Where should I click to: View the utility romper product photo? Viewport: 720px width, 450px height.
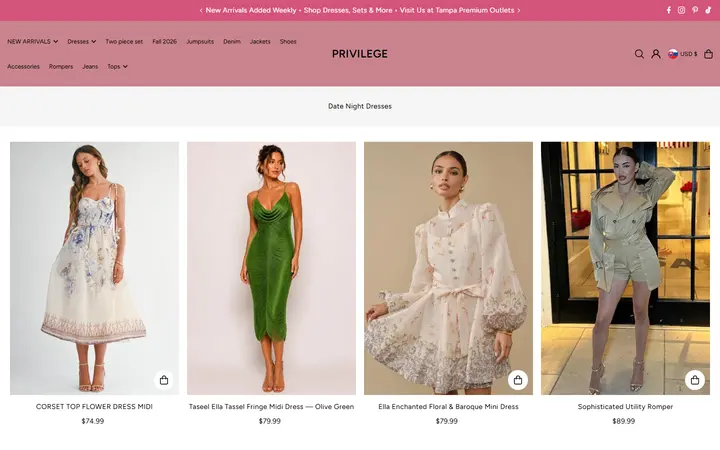click(625, 268)
